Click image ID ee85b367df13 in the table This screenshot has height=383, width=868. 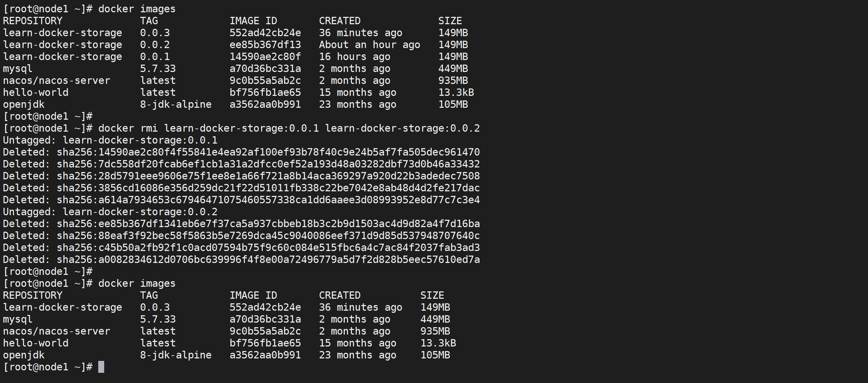tap(265, 45)
